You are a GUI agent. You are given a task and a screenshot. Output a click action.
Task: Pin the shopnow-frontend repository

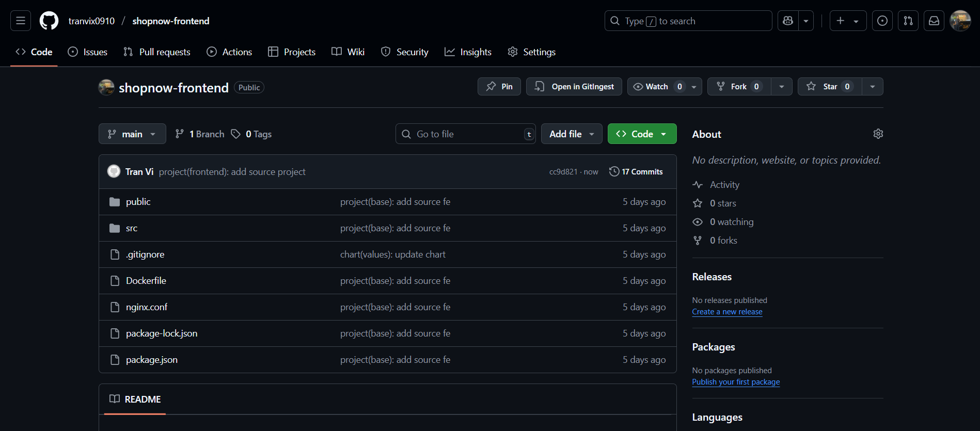coord(499,87)
